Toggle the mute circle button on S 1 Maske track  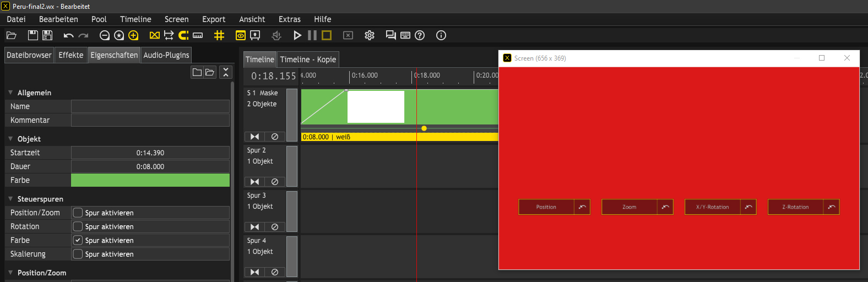(275, 137)
